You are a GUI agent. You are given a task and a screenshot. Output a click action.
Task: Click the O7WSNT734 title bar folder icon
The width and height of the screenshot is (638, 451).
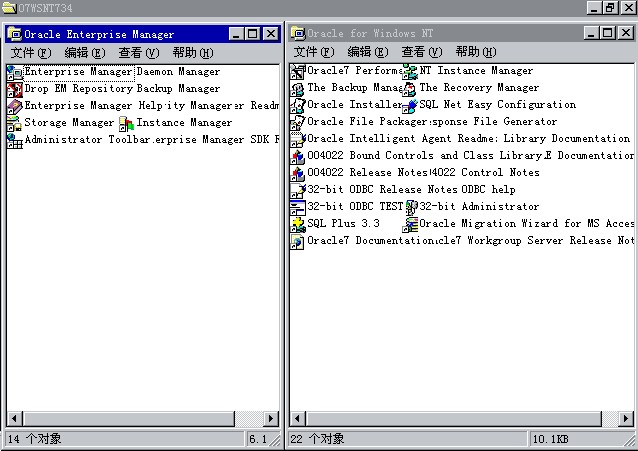pos(9,7)
